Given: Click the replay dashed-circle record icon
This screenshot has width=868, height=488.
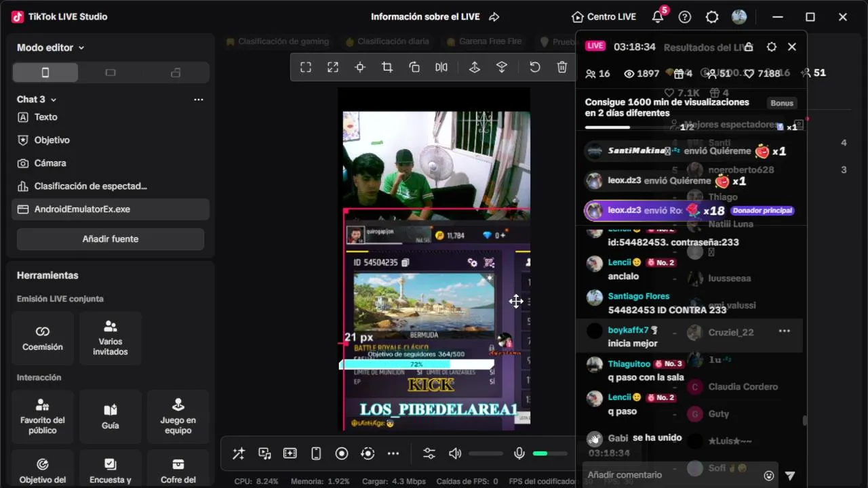Looking at the screenshot, I should (368, 453).
